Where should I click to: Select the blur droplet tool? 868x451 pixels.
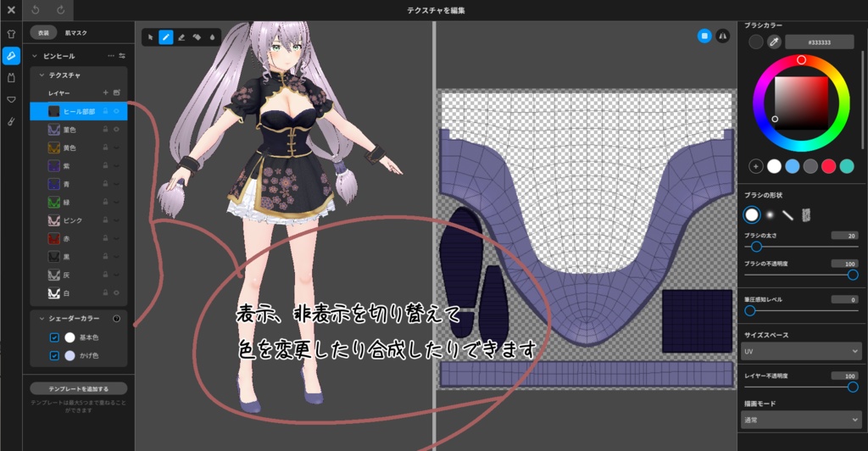click(x=212, y=37)
